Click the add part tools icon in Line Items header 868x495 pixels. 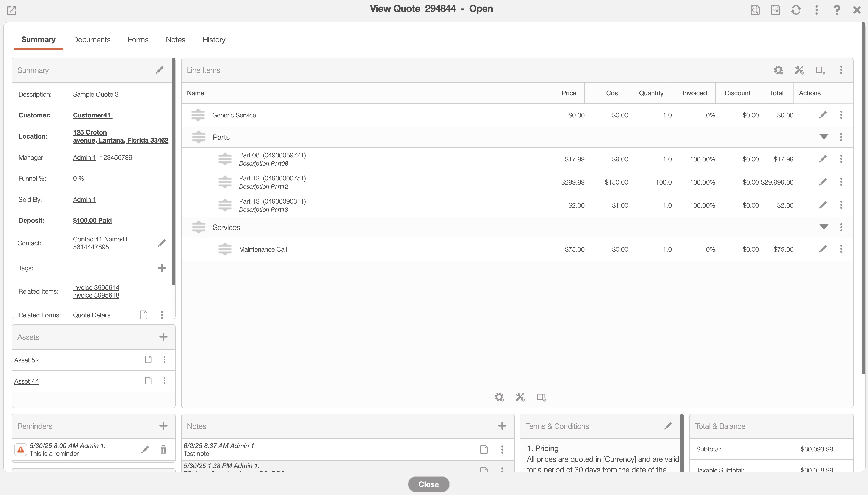pyautogui.click(x=799, y=70)
